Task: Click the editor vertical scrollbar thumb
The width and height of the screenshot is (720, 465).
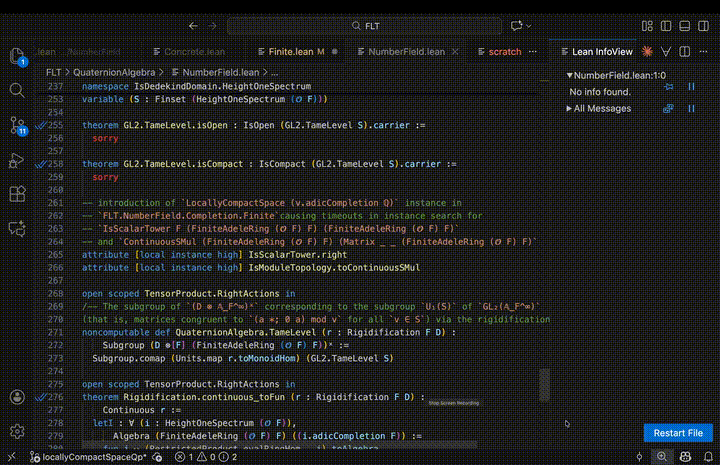Action: point(545,383)
